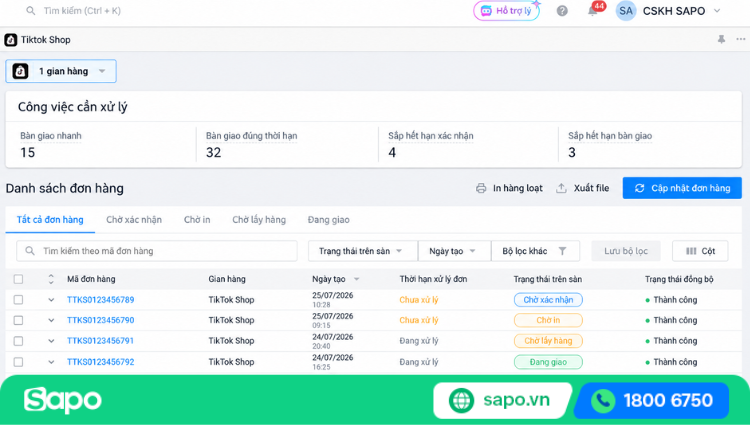Screen dimensions: 750x425
Task: Open the Bộ lọc khác filter dropdown
Action: tap(535, 251)
